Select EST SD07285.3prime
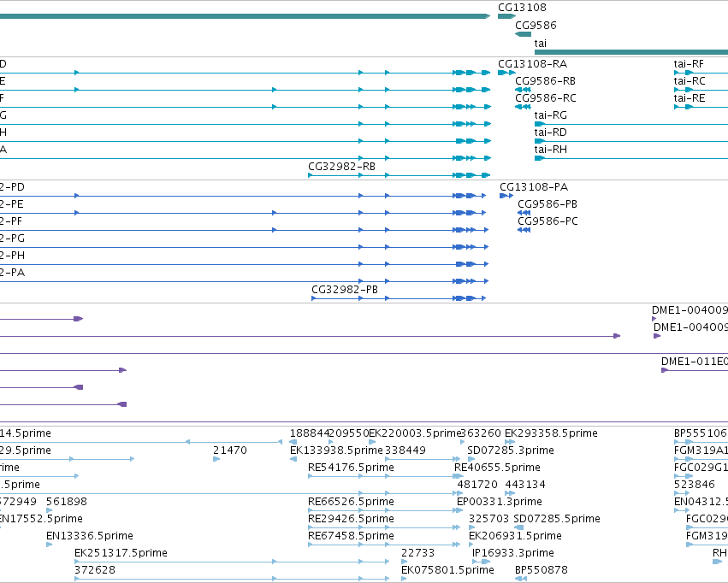 [511, 450]
